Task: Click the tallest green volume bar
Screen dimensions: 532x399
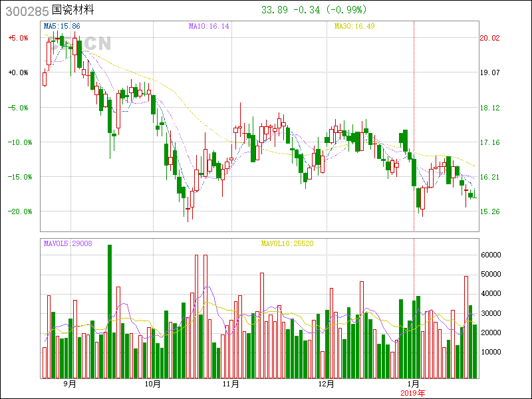Action: pyautogui.click(x=110, y=311)
